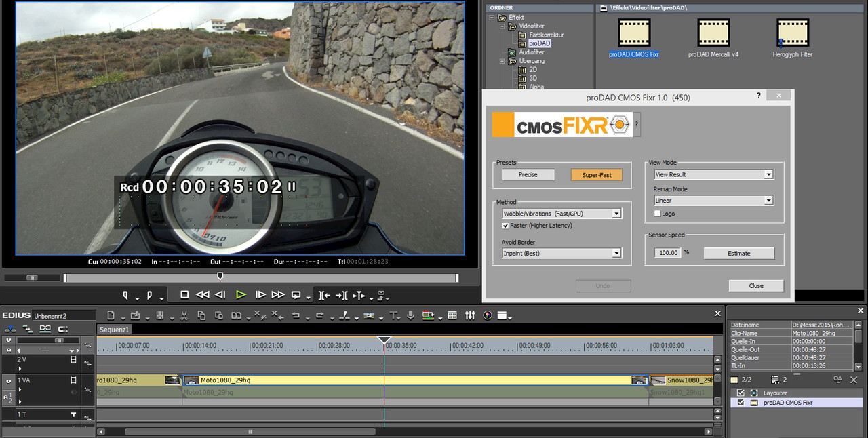The width and height of the screenshot is (868, 438).
Task: Click the Redo arrow in timeline toolbar
Action: (320, 315)
